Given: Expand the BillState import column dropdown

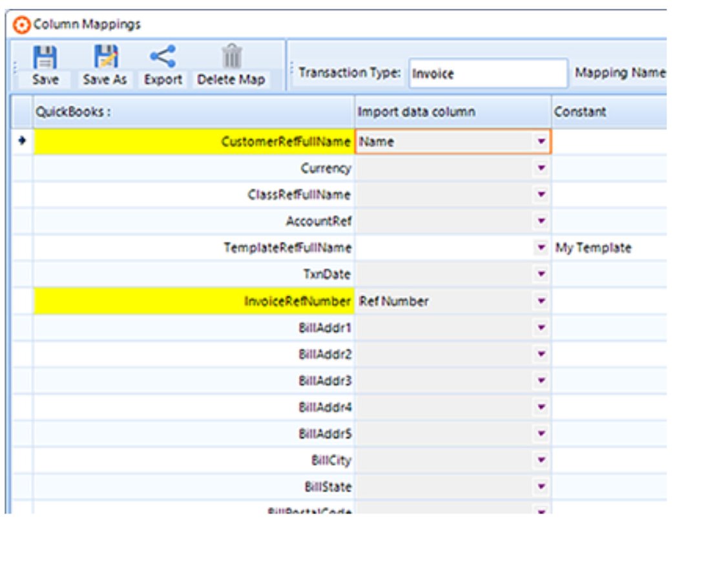Looking at the screenshot, I should click(x=541, y=487).
